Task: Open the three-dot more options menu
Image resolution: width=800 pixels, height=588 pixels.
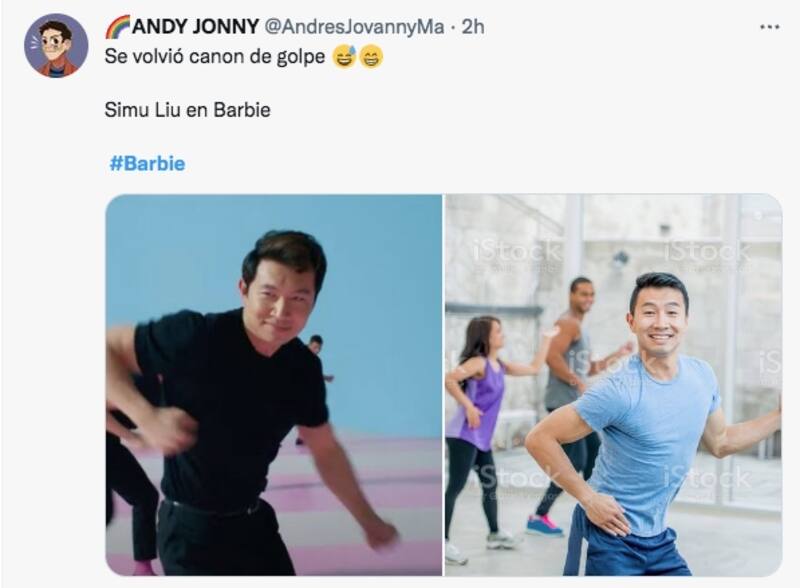Action: 769,27
